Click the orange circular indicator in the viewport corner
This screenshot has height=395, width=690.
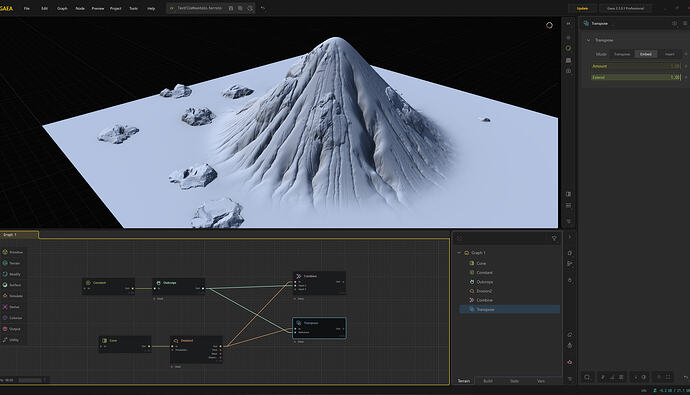pyautogui.click(x=549, y=26)
